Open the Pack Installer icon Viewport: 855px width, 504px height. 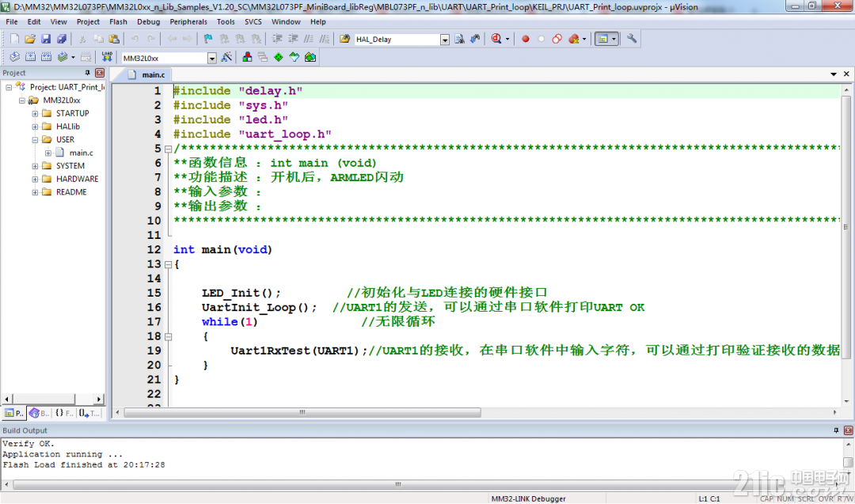pyautogui.click(x=310, y=57)
